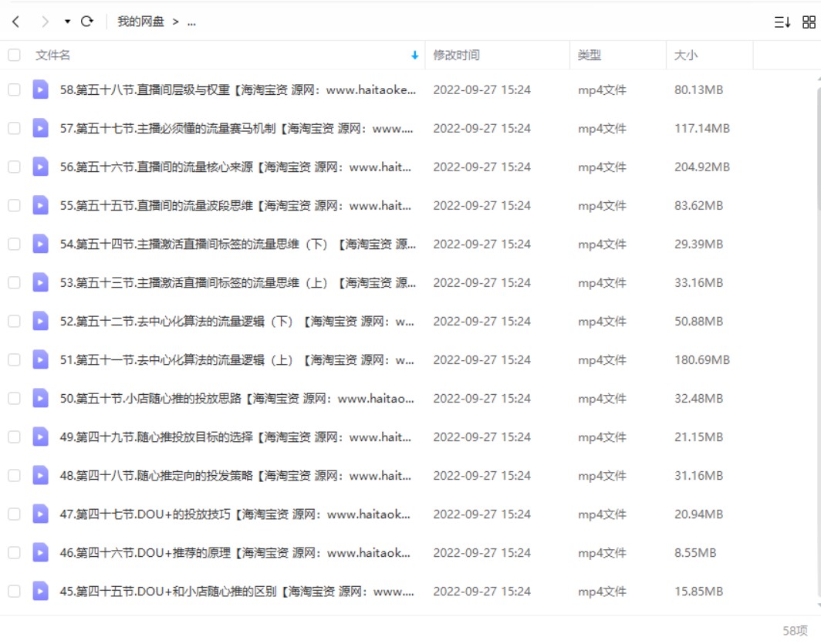821x644 pixels.
Task: Check the box for file 45
Action: pos(14,591)
